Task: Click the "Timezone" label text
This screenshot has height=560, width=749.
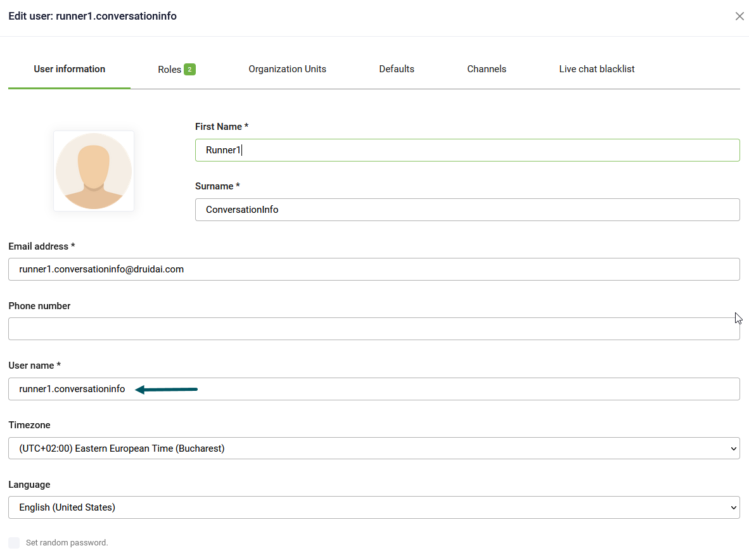Action: 29,425
